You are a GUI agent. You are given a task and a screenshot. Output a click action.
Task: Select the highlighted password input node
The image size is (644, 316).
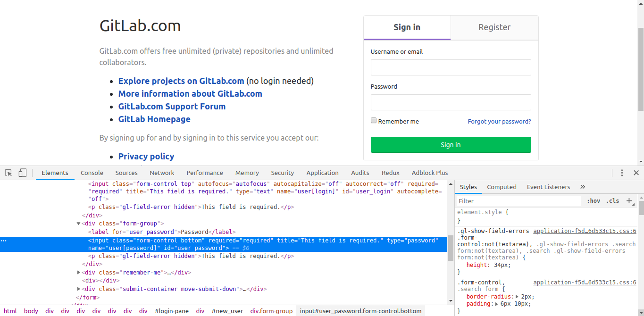point(224,244)
